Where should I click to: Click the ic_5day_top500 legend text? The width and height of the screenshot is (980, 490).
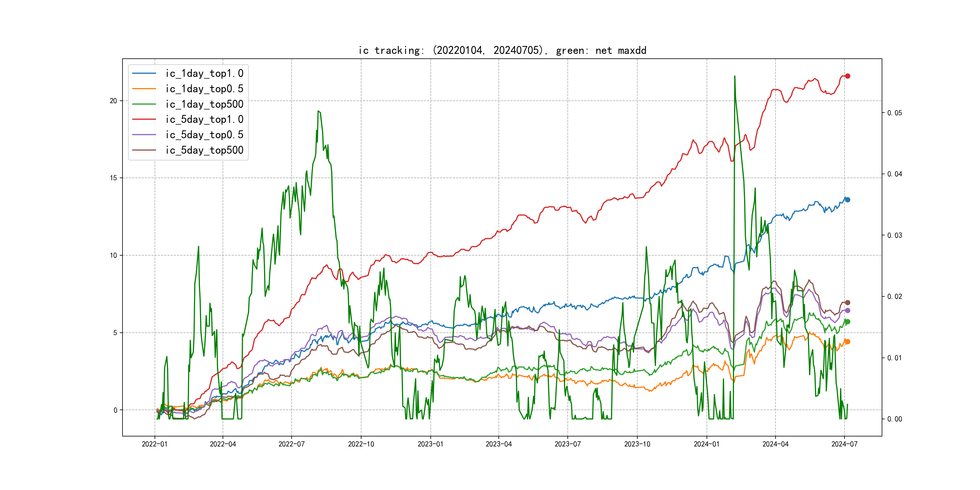click(204, 150)
